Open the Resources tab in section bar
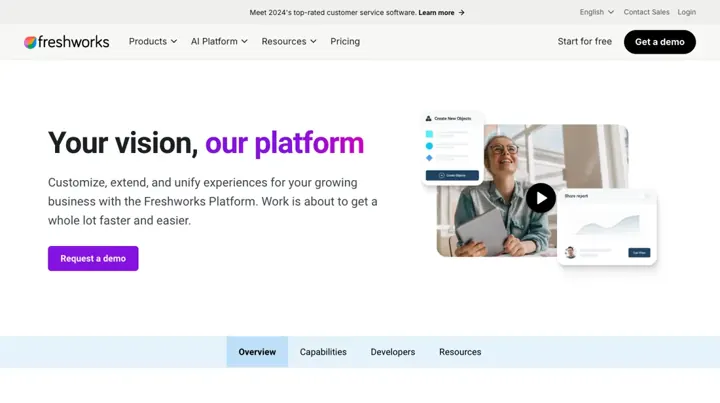 tap(460, 352)
